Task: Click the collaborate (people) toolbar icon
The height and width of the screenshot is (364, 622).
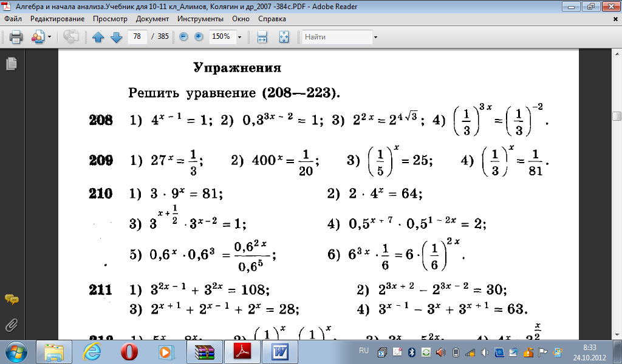Action: (x=38, y=37)
